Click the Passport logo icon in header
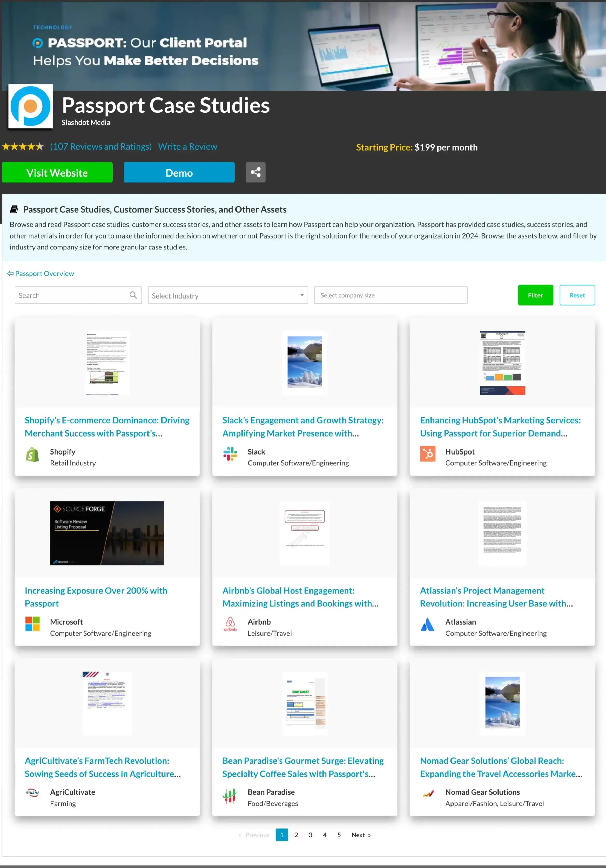 (x=31, y=106)
